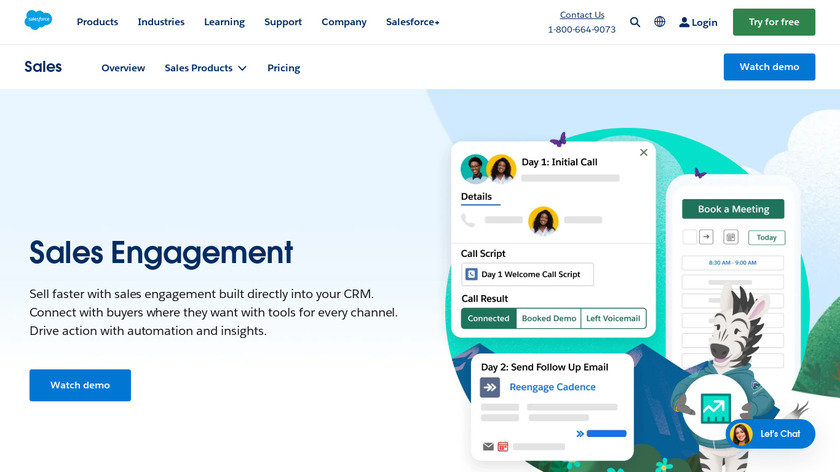Select the 8:30 AM - 9:00 AM slot
Screen dimensions: 840x472
tap(732, 263)
